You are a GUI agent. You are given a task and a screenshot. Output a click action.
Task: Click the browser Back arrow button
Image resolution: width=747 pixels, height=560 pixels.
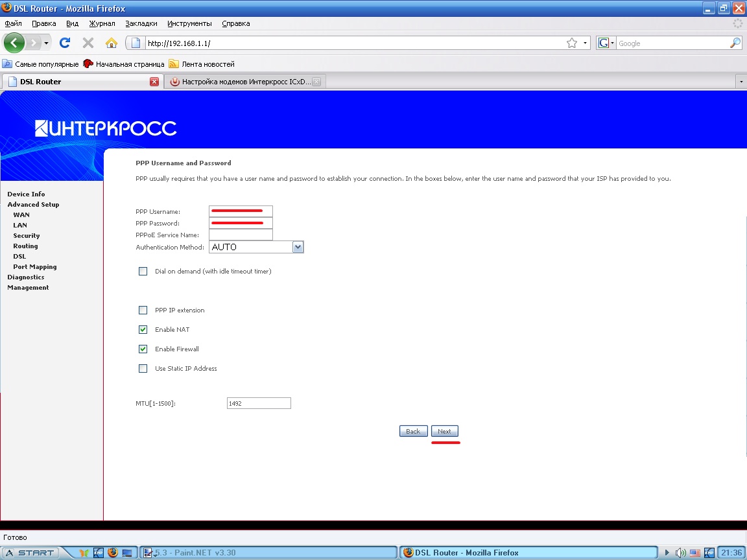click(14, 43)
